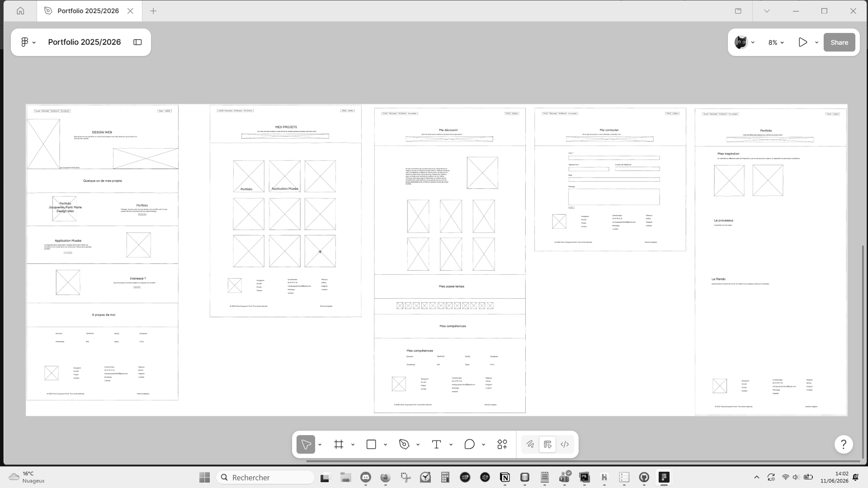Open the Windows Start menu

204,478
